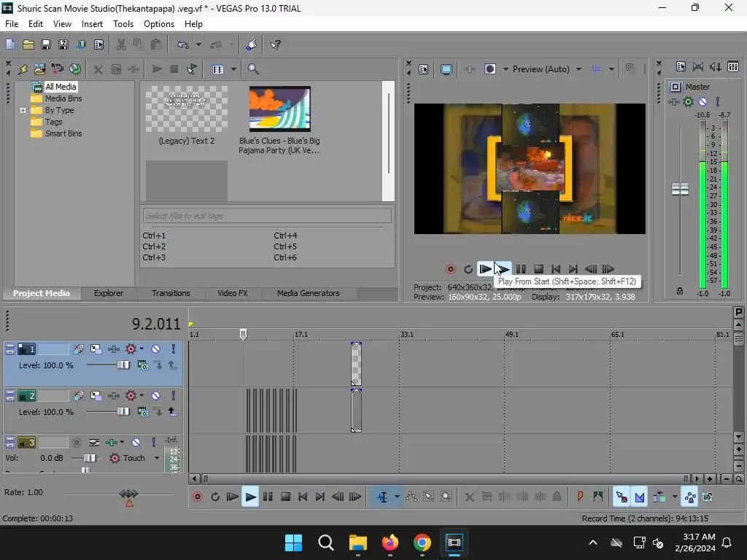
Task: Open Split Screen View dropdown arrow
Action: pyautogui.click(x=506, y=69)
